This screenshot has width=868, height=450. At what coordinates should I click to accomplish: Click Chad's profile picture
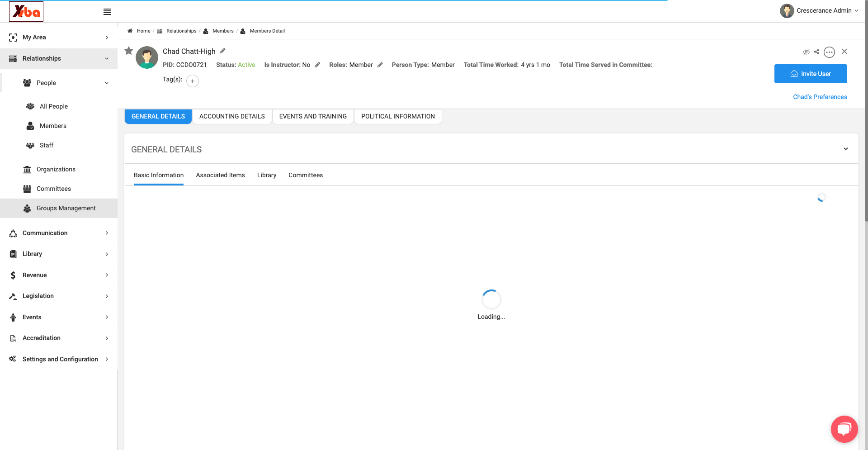pyautogui.click(x=147, y=57)
